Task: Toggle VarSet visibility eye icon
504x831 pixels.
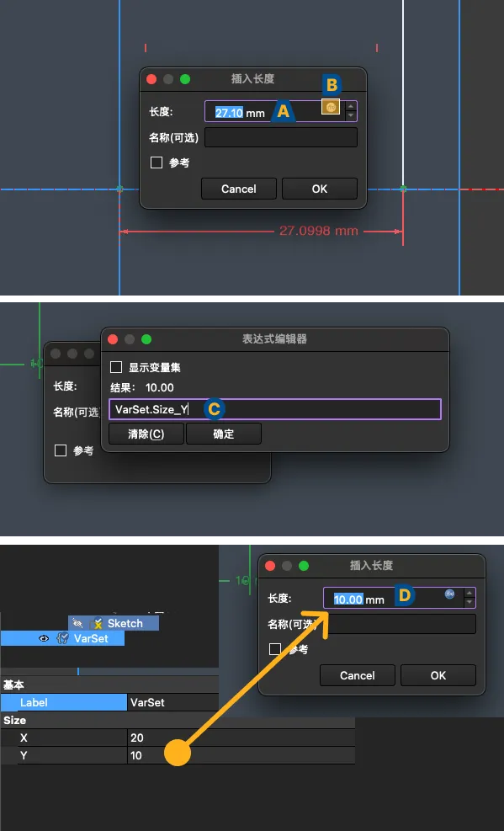Action: [x=44, y=639]
